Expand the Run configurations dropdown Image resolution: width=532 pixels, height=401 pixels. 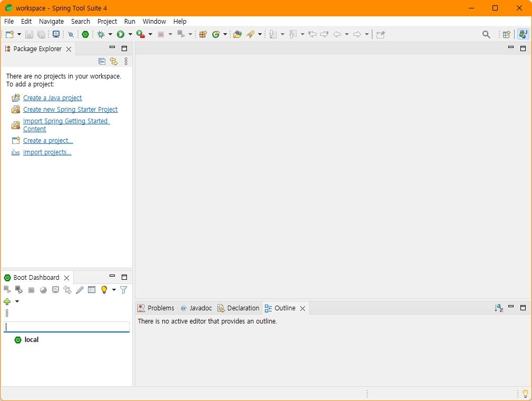pyautogui.click(x=130, y=34)
